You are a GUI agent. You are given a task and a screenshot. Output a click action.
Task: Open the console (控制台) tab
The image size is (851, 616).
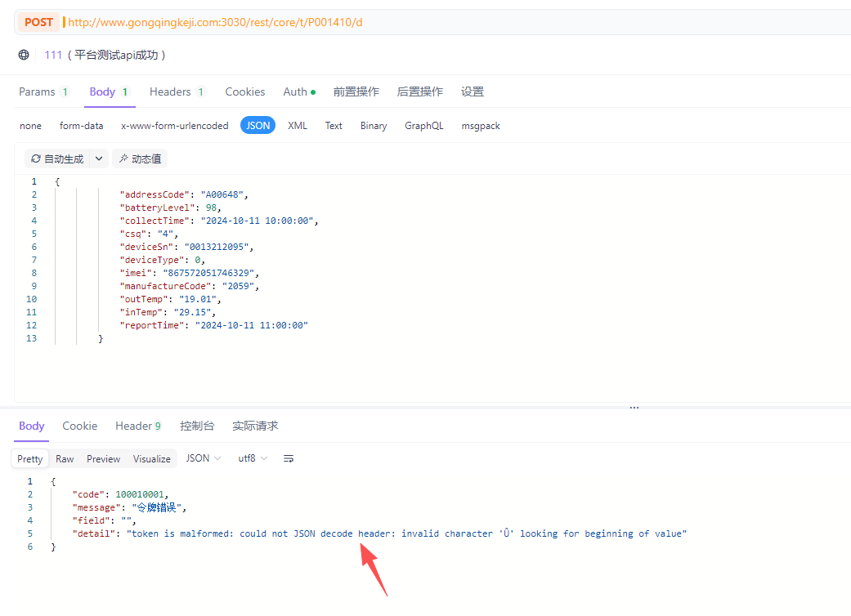tap(197, 426)
